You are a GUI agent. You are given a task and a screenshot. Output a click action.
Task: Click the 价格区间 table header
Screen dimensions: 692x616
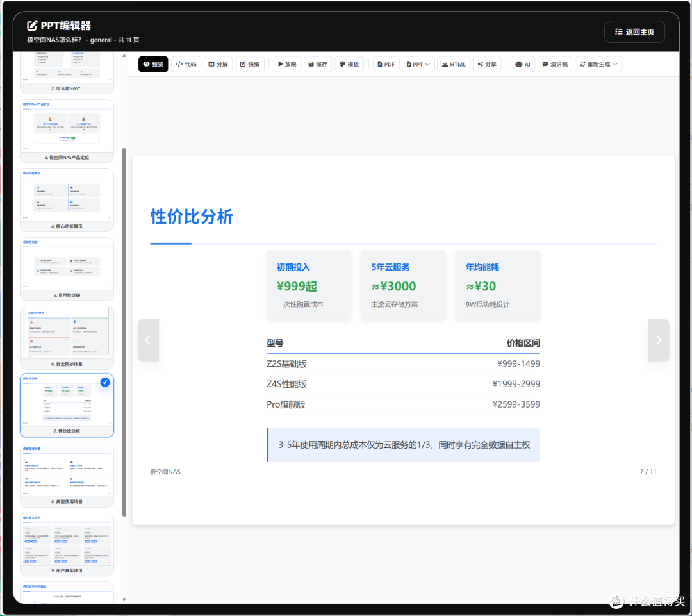[523, 343]
